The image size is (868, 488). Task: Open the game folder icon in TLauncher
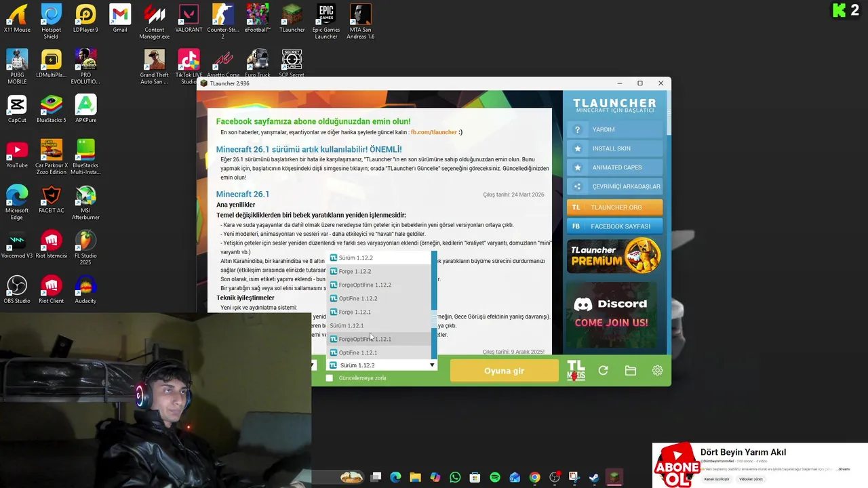pyautogui.click(x=630, y=371)
